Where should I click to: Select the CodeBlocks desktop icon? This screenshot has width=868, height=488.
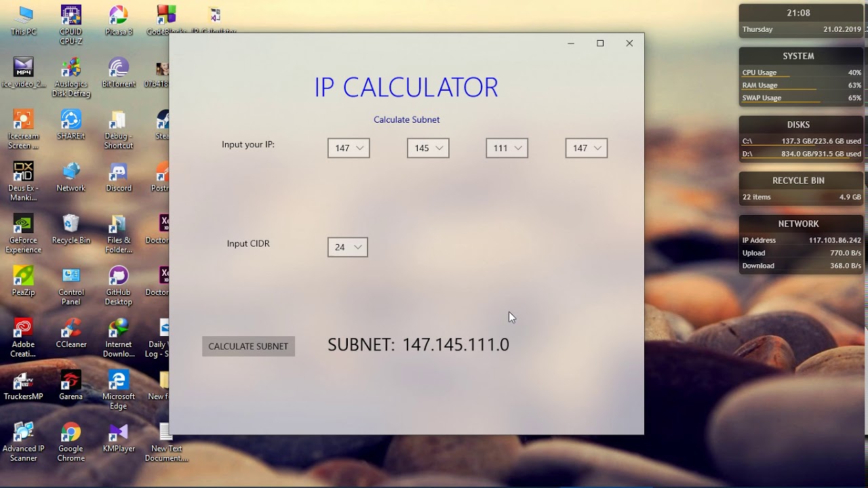coord(166,20)
